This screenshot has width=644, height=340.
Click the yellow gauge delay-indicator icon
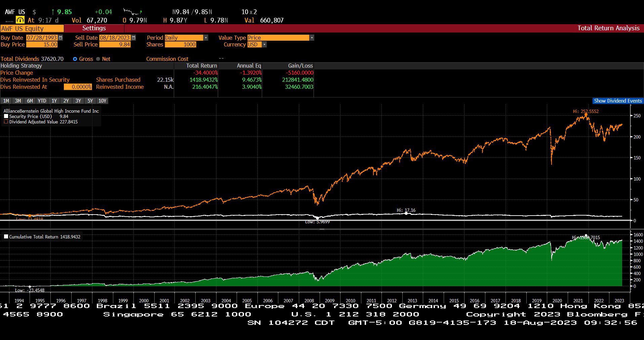coord(20,20)
